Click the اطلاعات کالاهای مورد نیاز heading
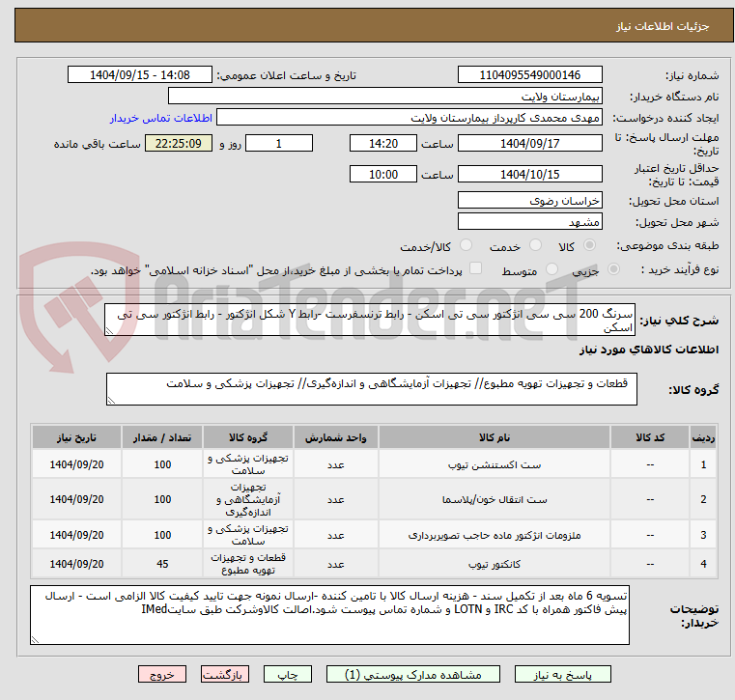 click(649, 350)
